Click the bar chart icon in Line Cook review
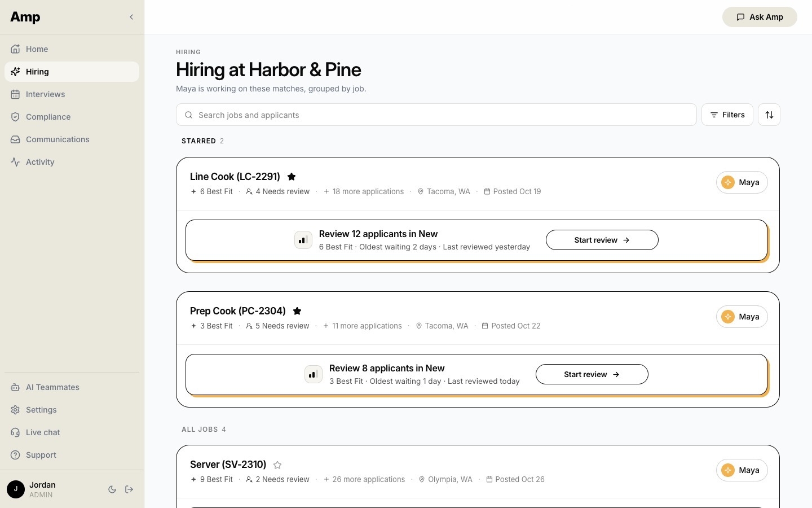Viewport: 812px width, 508px height. pos(303,240)
